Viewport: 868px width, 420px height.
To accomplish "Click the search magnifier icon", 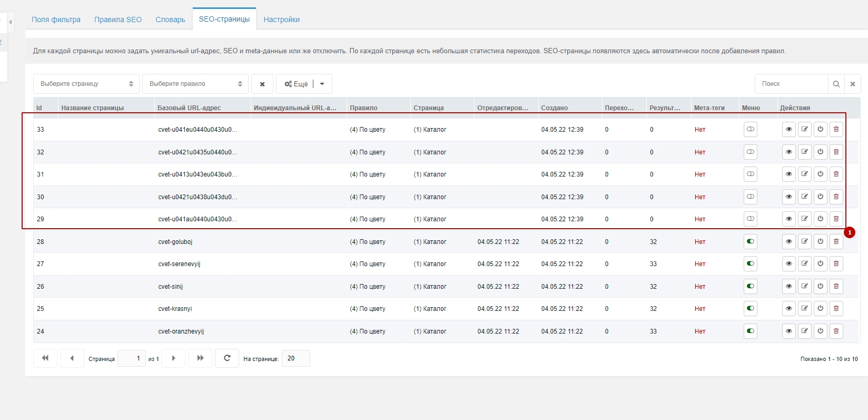I will [836, 84].
